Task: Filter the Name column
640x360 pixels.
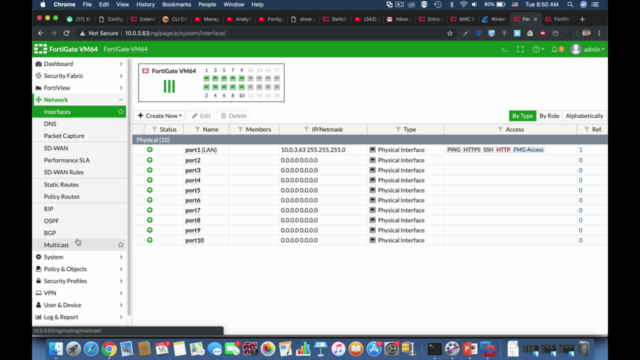Action: [x=197, y=129]
